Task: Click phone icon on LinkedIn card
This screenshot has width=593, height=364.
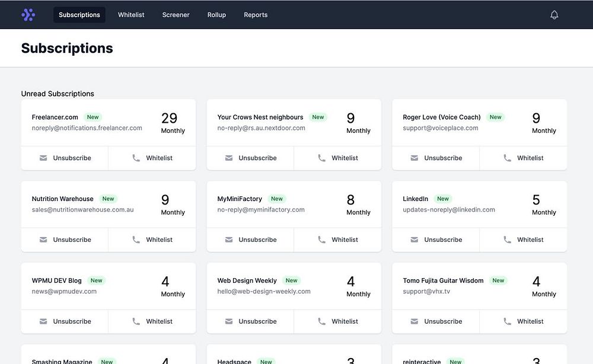Action: 508,240
